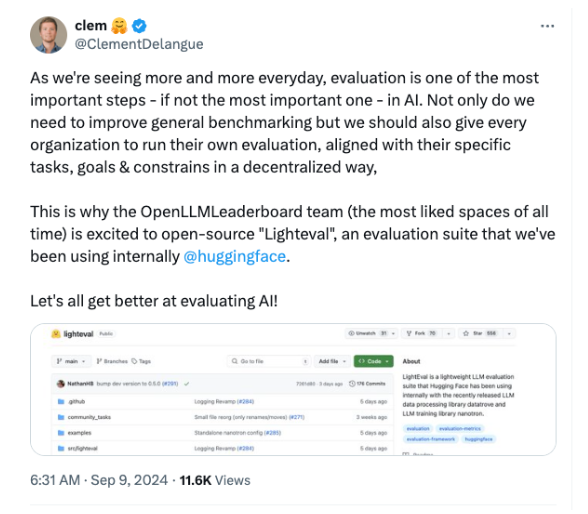
Task: Open the @huggingface mention link
Action: pos(234,256)
